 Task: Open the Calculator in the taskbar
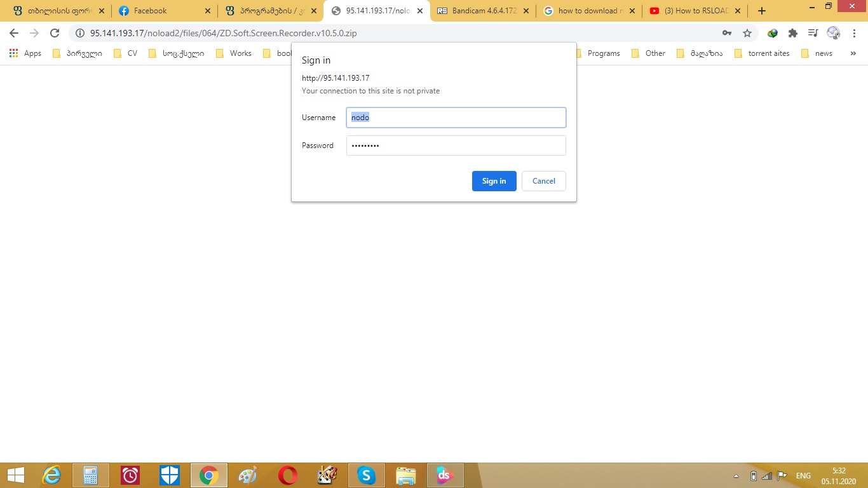(91, 475)
